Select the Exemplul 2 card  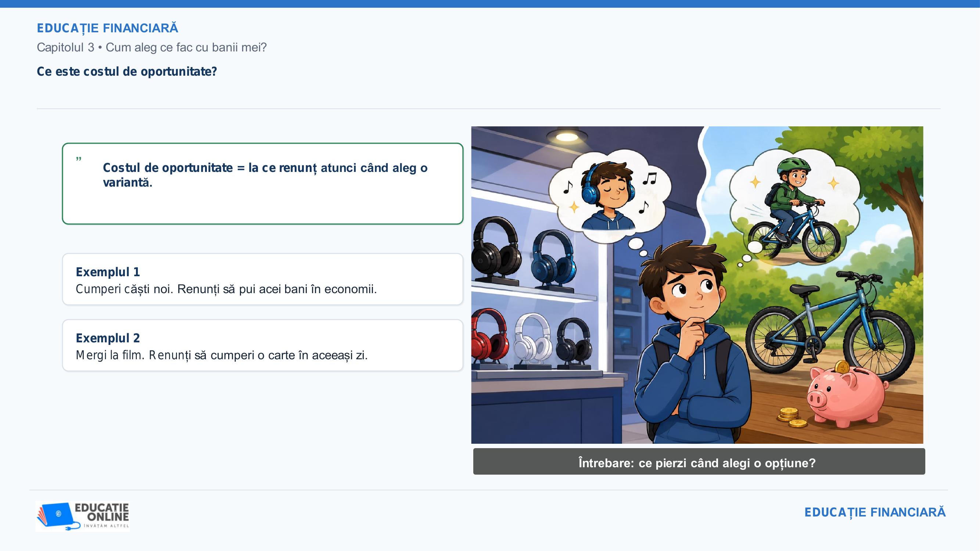click(x=262, y=345)
